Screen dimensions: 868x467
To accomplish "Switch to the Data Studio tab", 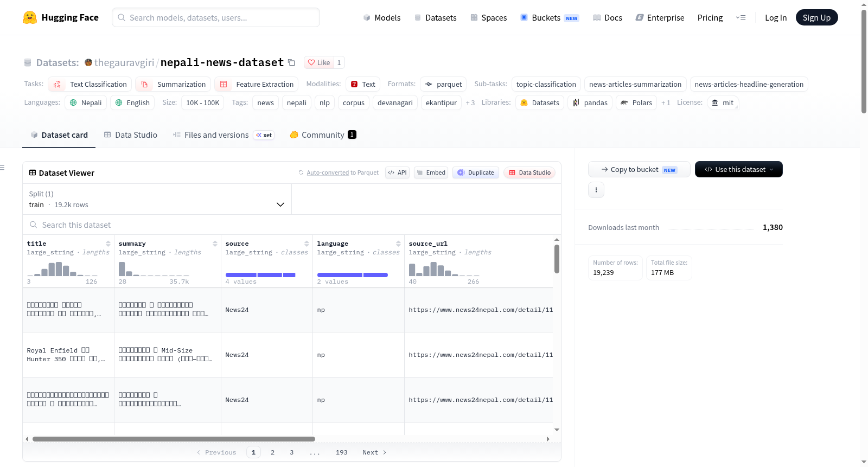I will (x=130, y=135).
